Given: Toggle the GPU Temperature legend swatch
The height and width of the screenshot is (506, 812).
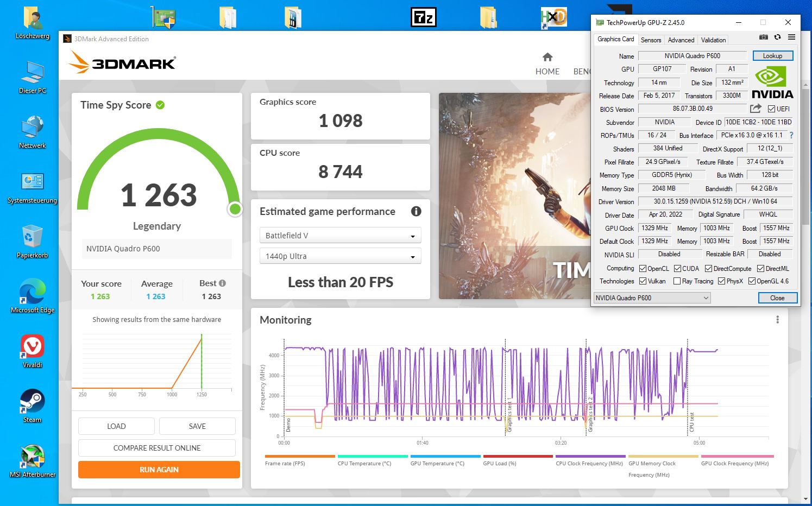Looking at the screenshot, I should click(445, 456).
